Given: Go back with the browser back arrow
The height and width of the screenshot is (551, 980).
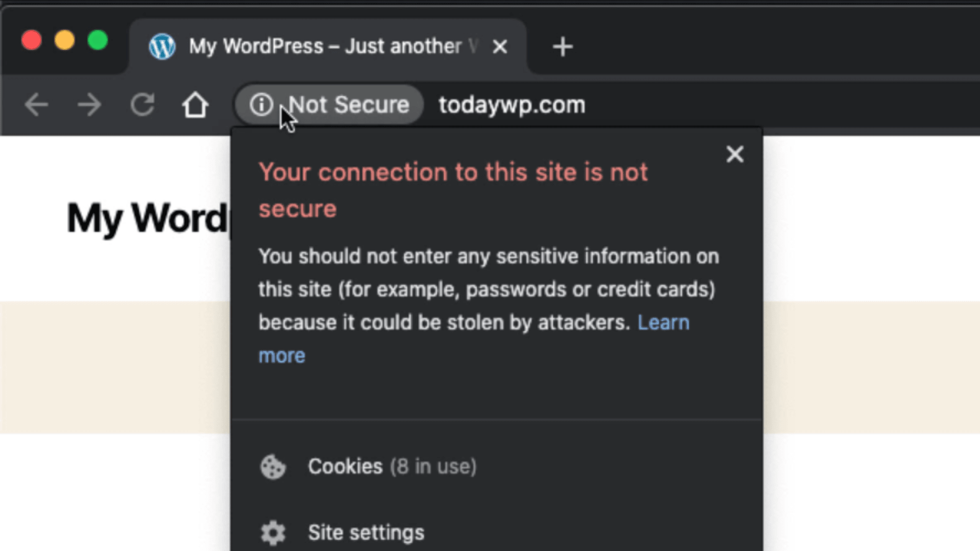Looking at the screenshot, I should pyautogui.click(x=36, y=105).
